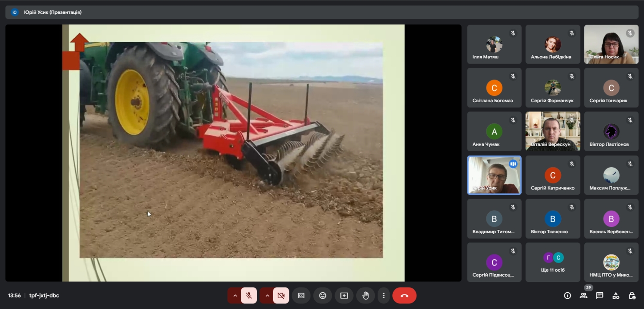Leave the call with red hang-up button
The height and width of the screenshot is (309, 644).
[x=404, y=296]
